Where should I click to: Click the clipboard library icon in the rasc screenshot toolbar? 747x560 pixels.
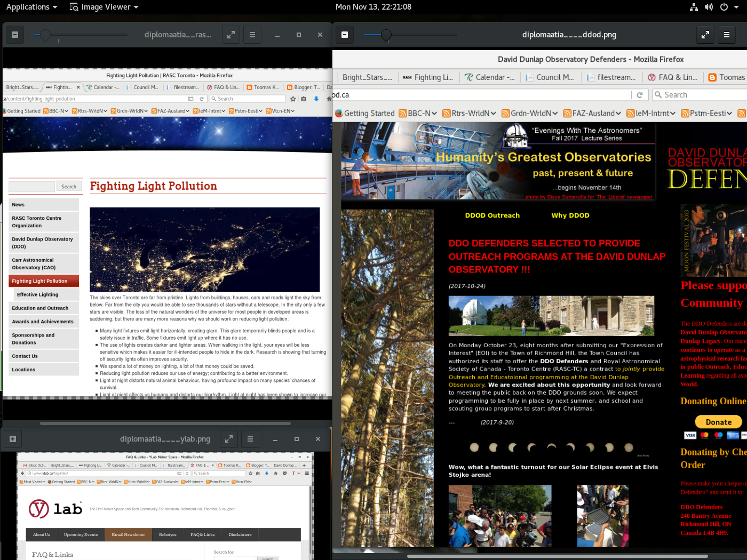click(x=304, y=99)
